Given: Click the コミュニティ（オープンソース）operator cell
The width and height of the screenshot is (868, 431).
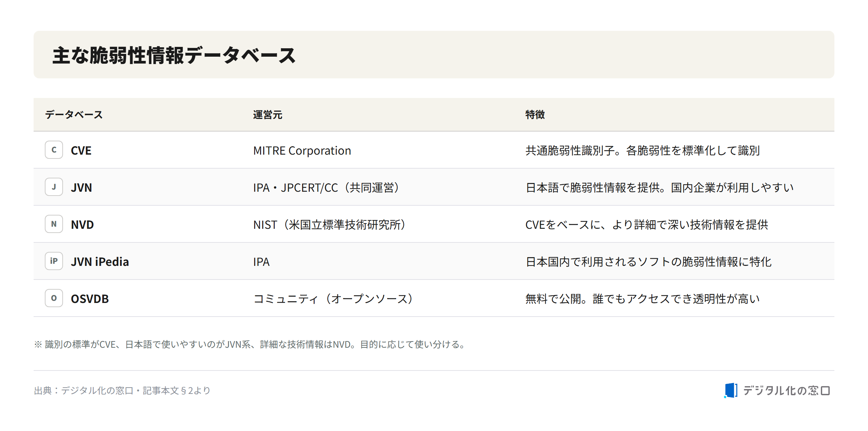Looking at the screenshot, I should pos(333,299).
